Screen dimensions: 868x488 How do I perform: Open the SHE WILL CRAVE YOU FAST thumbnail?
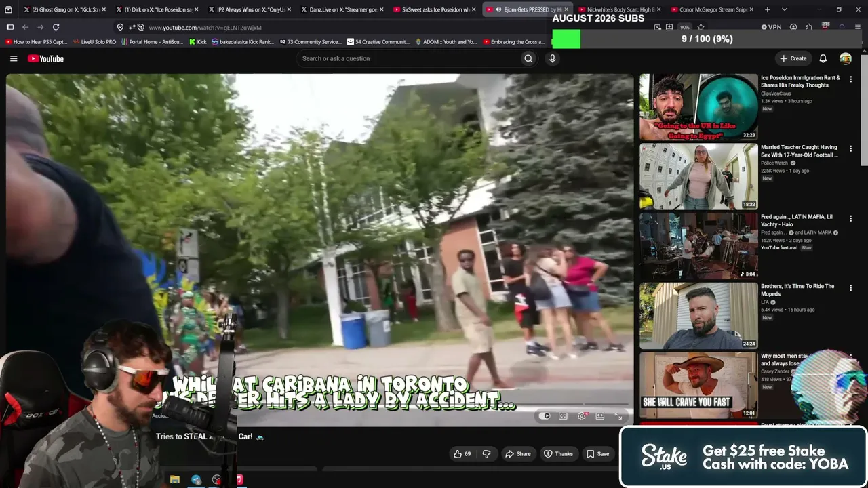tap(698, 385)
